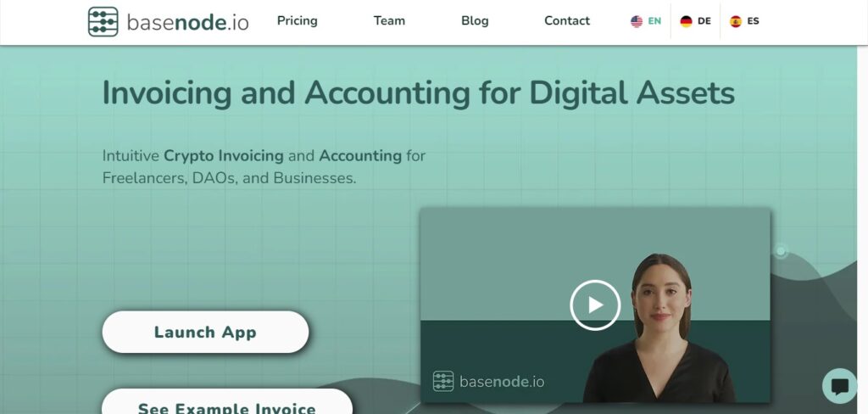Switch the site language to ES
Image resolution: width=868 pixels, height=414 pixels.
[753, 21]
